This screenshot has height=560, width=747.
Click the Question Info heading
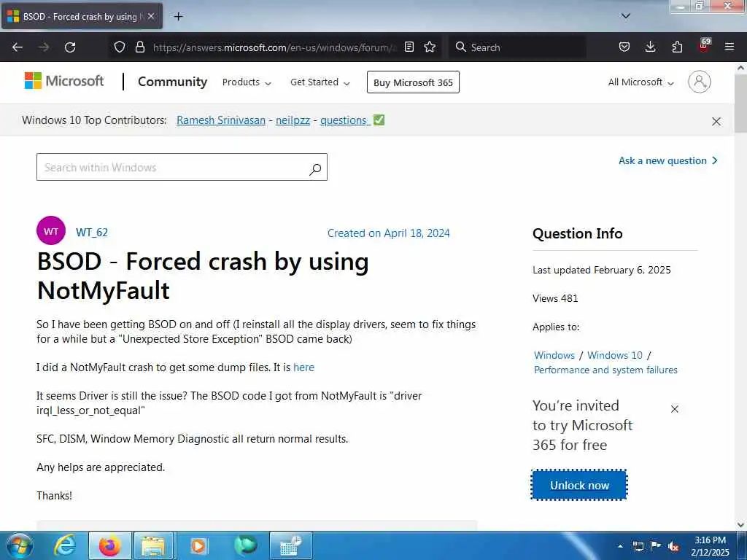coord(578,233)
